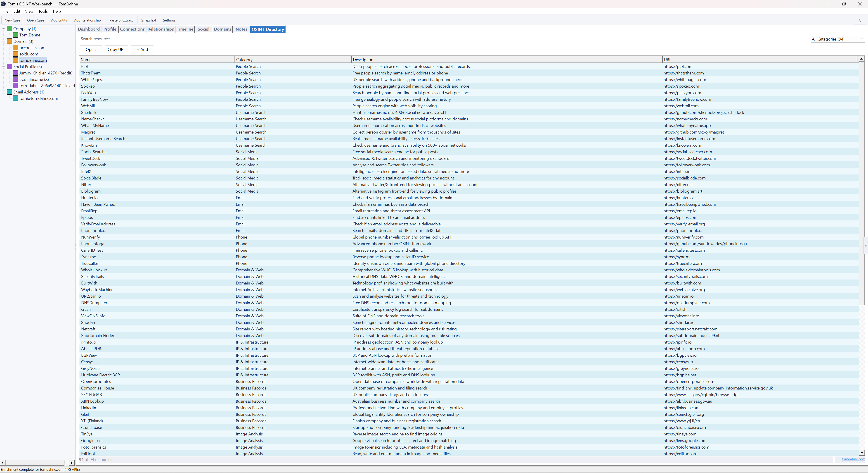
Task: Open the All Categories (94) dropdown
Action: coord(838,39)
